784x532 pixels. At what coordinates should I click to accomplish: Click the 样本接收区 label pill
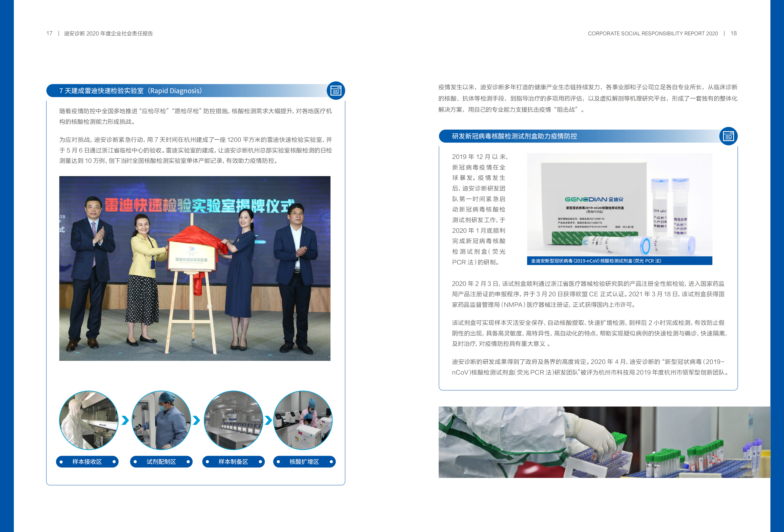(87, 462)
